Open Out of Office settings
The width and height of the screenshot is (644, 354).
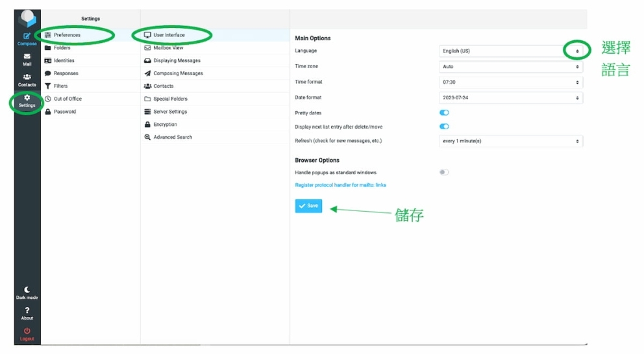point(68,99)
